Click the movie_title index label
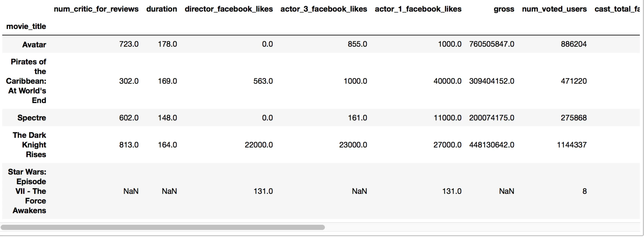Viewport: 644px width, 237px height. pos(26,26)
